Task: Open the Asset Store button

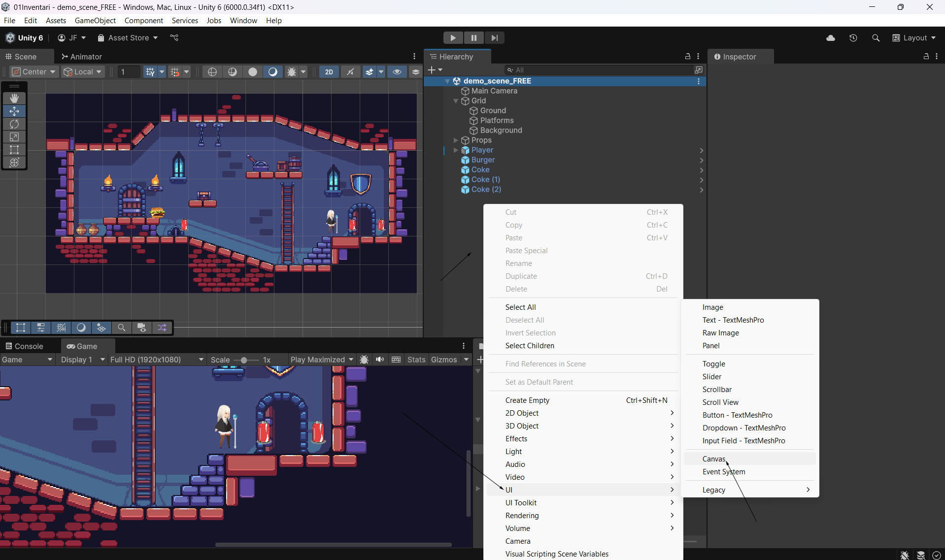Action: [128, 38]
